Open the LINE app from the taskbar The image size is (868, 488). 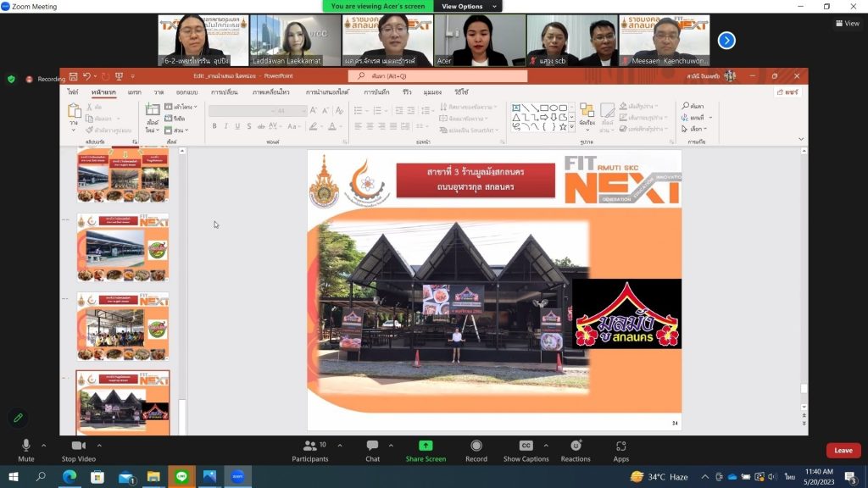(x=181, y=477)
